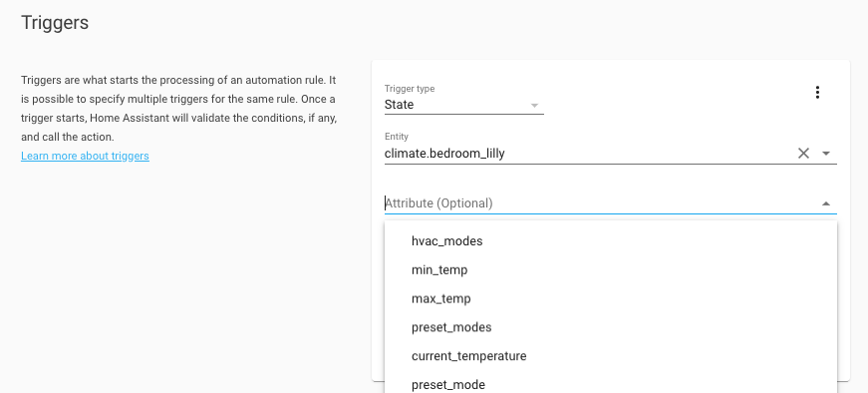Image resolution: width=868 pixels, height=393 pixels.
Task: Select hvac_modes attribute option
Action: pos(611,241)
